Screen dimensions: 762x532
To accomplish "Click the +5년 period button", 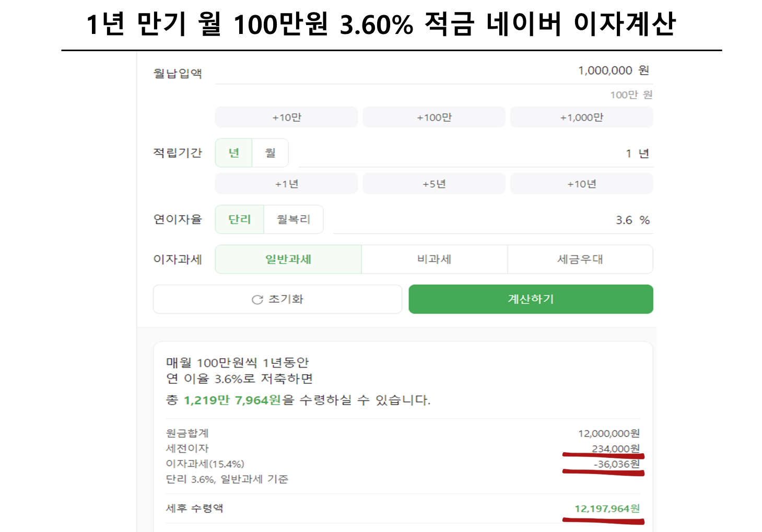I will (x=434, y=183).
